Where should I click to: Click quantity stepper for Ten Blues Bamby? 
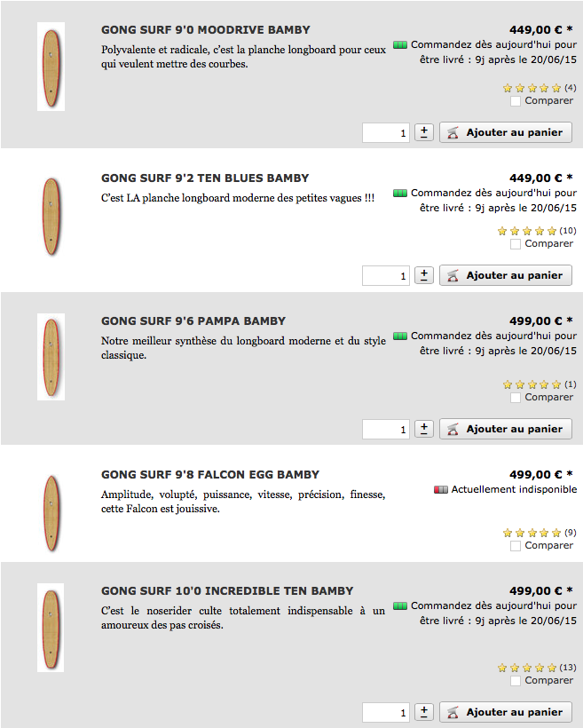pos(424,275)
